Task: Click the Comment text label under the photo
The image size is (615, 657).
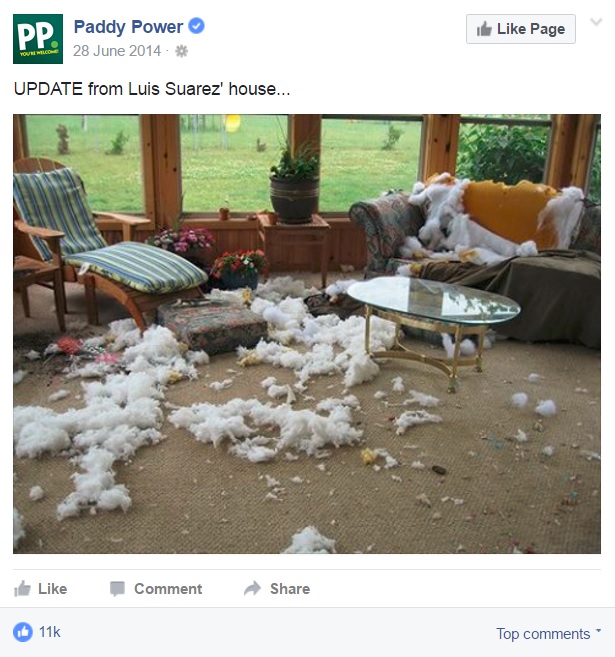Action: tap(168, 589)
